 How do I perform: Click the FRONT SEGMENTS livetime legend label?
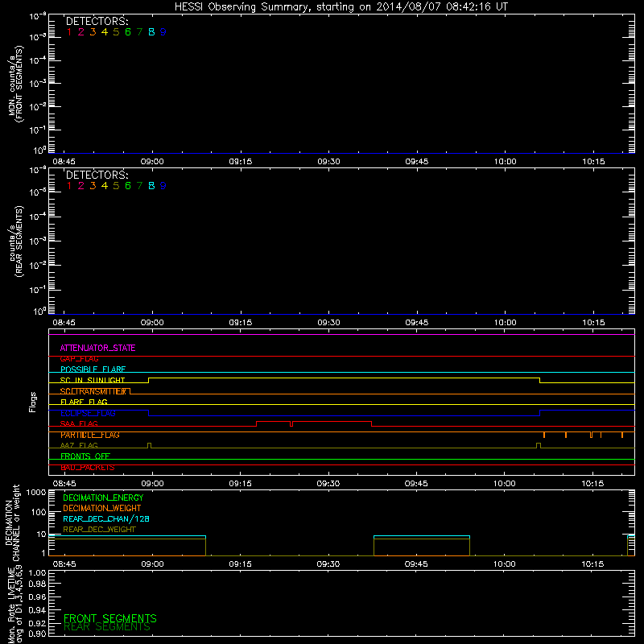[x=110, y=618]
